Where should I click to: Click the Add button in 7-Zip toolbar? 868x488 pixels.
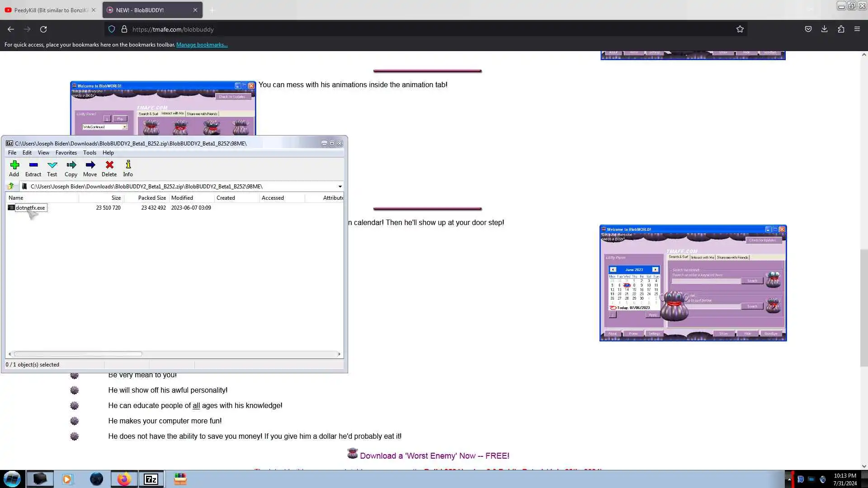(x=14, y=168)
